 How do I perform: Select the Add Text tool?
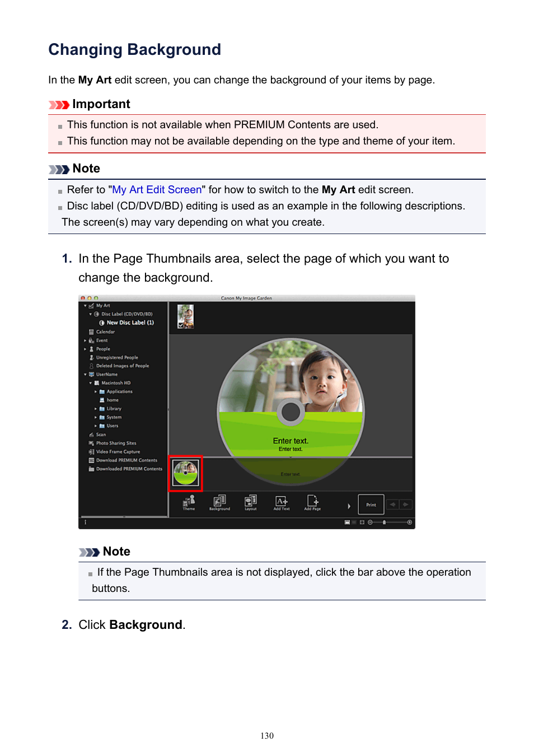[x=282, y=502]
